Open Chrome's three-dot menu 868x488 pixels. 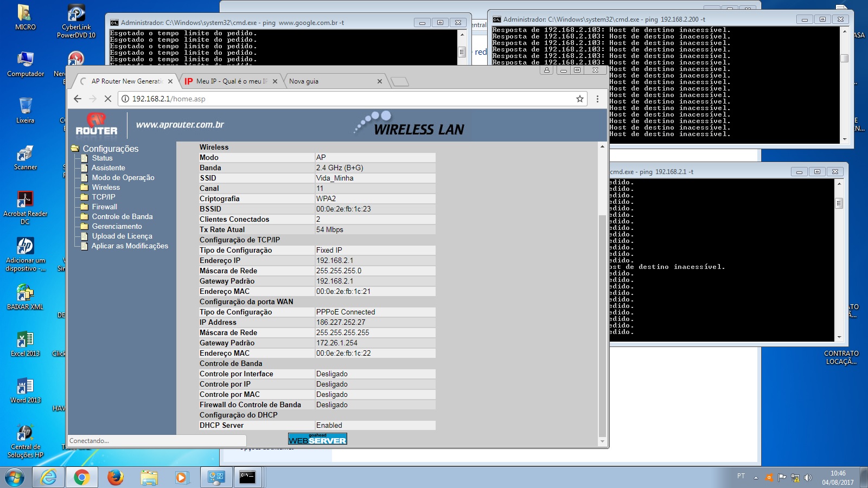[597, 99]
